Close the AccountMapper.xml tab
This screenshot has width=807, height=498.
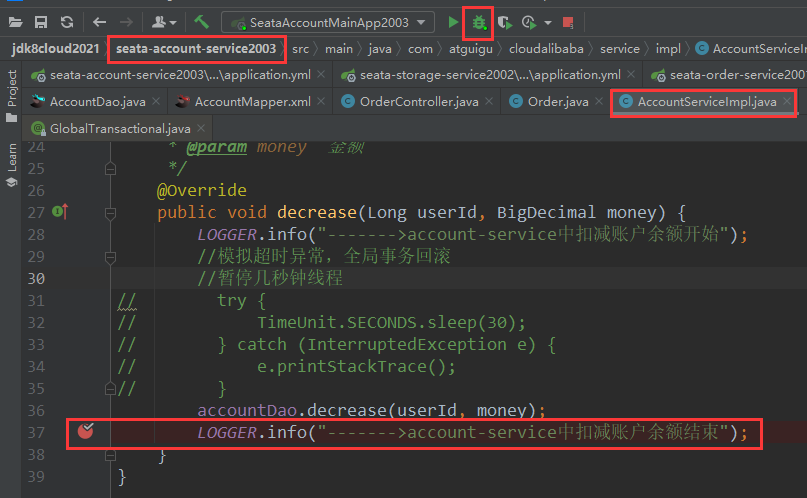coord(321,101)
